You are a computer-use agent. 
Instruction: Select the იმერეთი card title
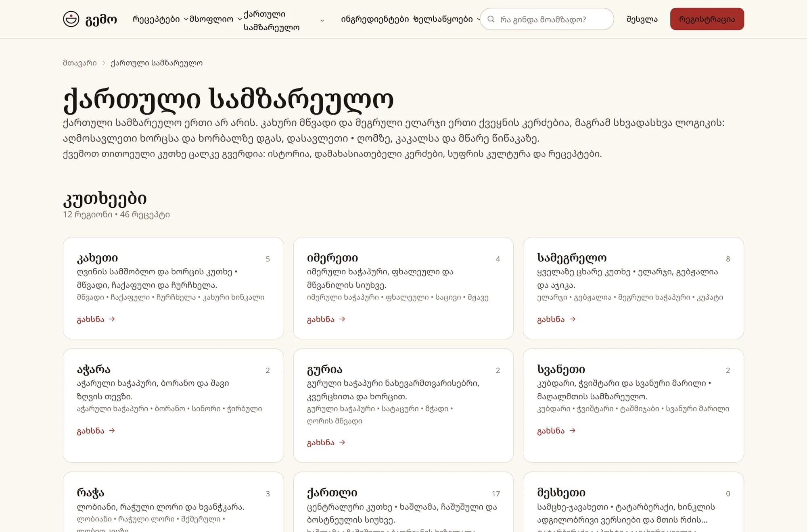pos(332,257)
